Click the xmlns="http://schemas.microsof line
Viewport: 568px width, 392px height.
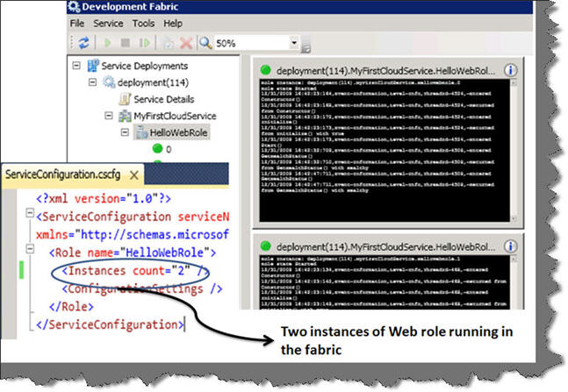point(133,234)
